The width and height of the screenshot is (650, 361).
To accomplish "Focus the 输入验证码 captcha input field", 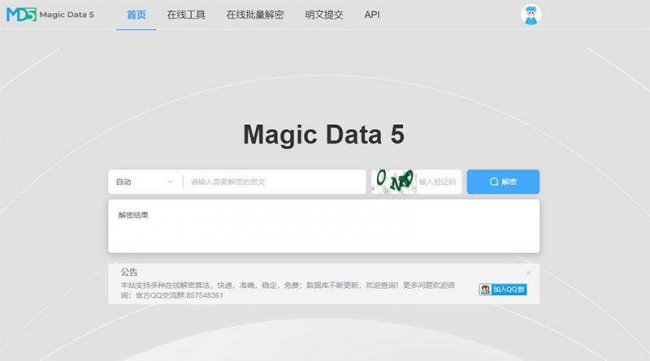I will pyautogui.click(x=438, y=182).
